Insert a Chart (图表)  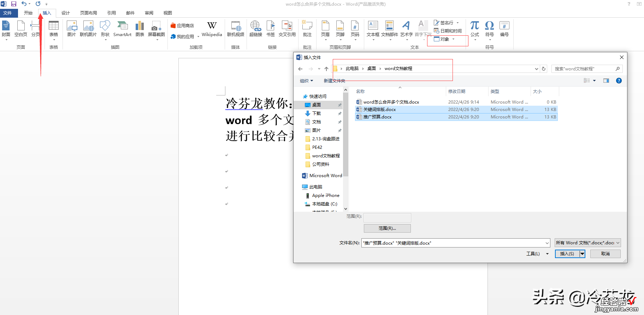140,29
